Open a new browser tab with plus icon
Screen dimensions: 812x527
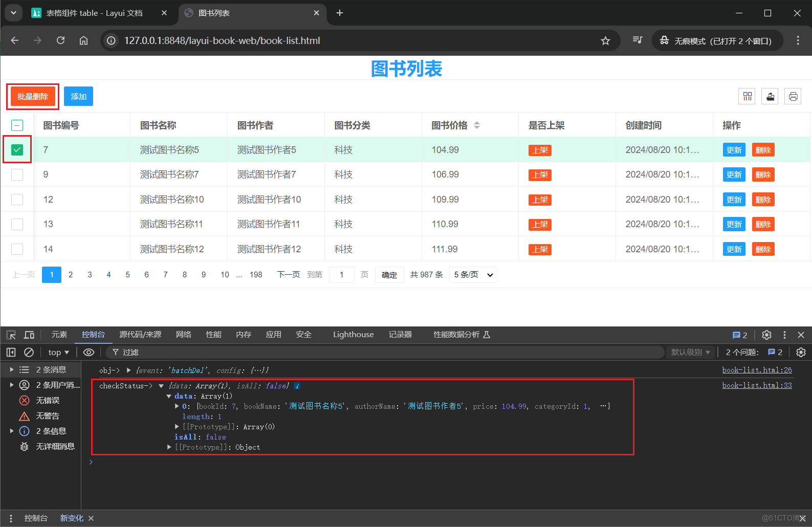coord(340,13)
